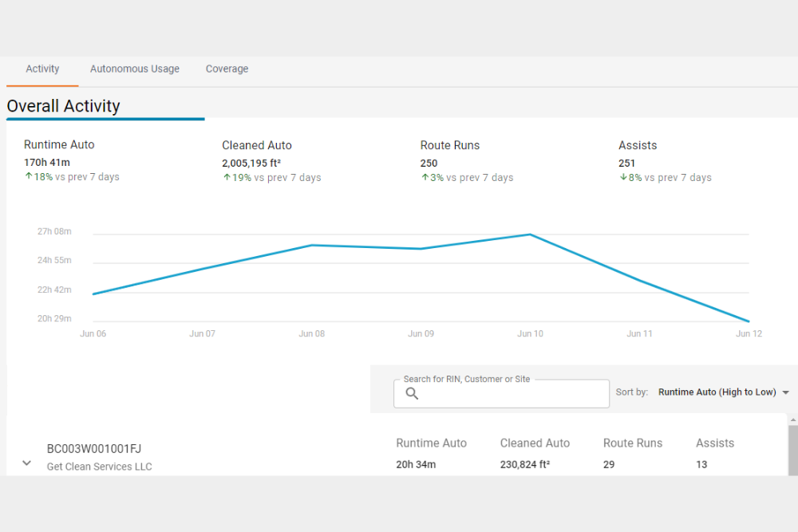Click the Jun 12 axis label

(x=749, y=333)
